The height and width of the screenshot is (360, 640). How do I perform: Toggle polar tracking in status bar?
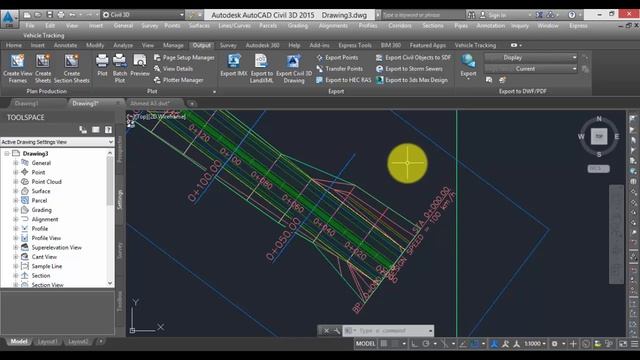426,344
